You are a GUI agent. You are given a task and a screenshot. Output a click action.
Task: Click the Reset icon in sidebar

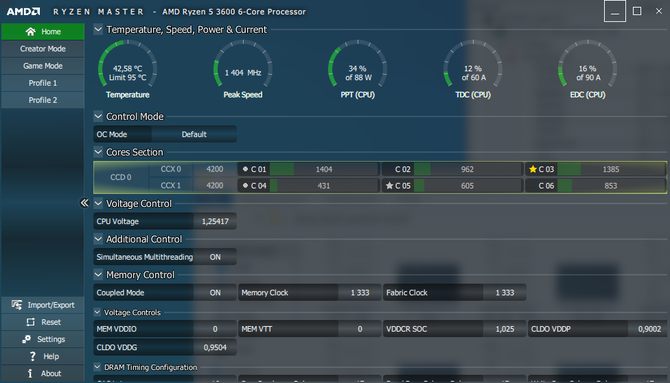pos(31,322)
